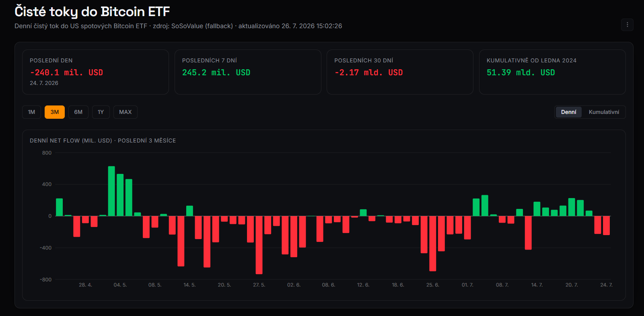644x316 pixels.
Task: Click the 400 y-axis label
Action: tap(47, 184)
